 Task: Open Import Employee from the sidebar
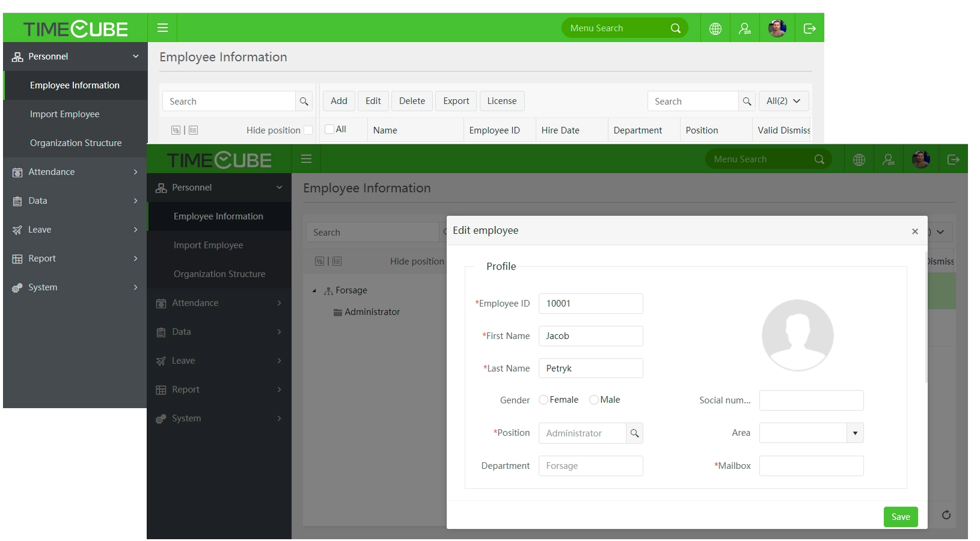(x=65, y=114)
